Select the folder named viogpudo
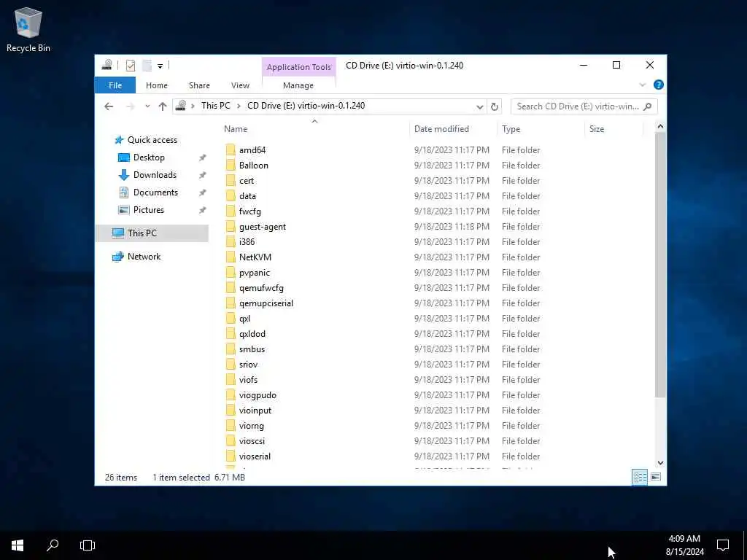The width and height of the screenshot is (747, 560). click(x=258, y=395)
